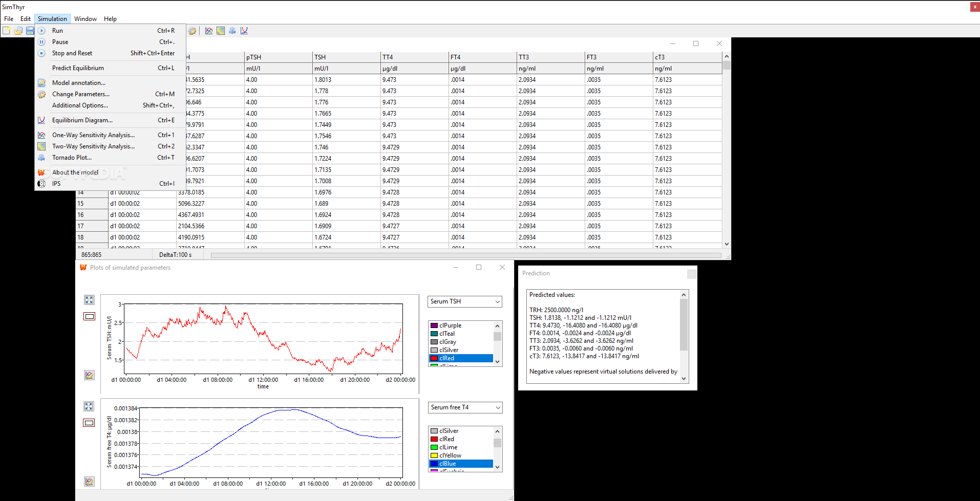Click the TT4 column header
Viewport: 980px width, 501px height.
(x=415, y=57)
